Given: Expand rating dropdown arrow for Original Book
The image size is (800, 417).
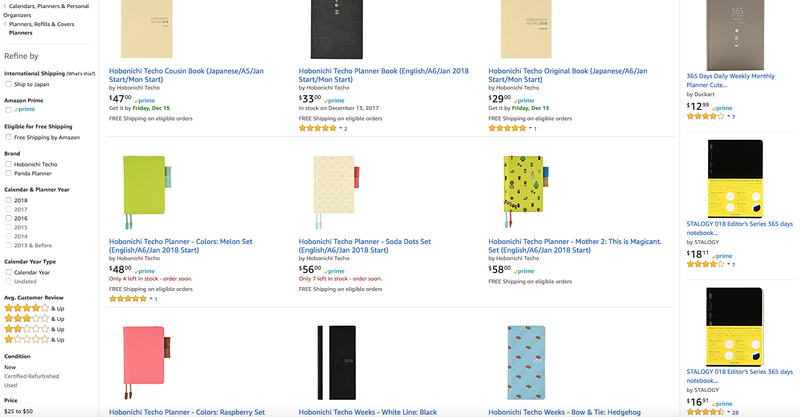Looking at the screenshot, I should point(529,129).
